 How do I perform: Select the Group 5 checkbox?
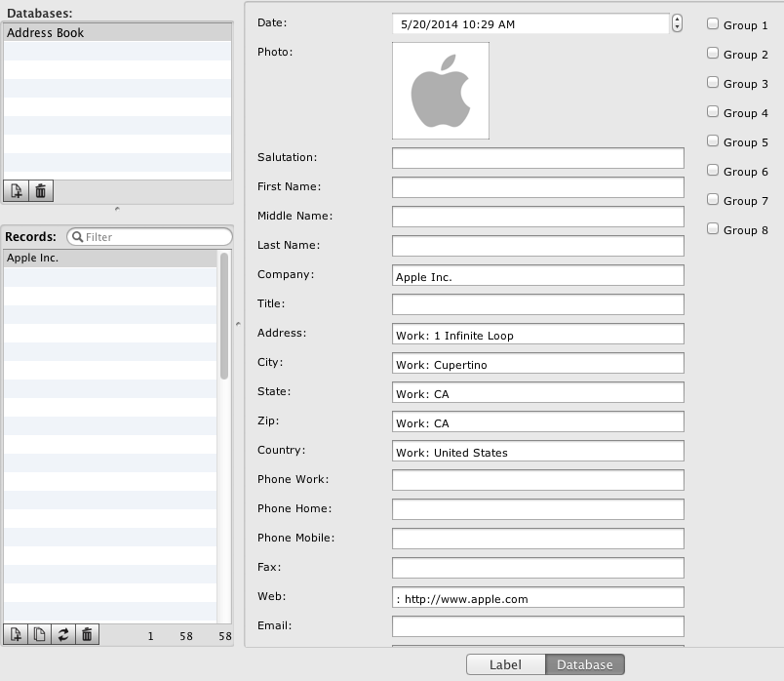[x=713, y=141]
